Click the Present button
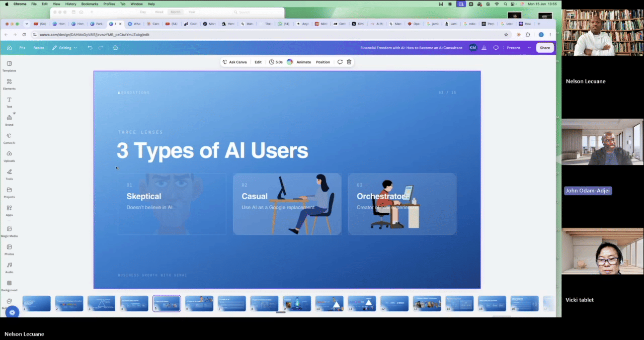This screenshot has height=340, width=644. tap(513, 48)
